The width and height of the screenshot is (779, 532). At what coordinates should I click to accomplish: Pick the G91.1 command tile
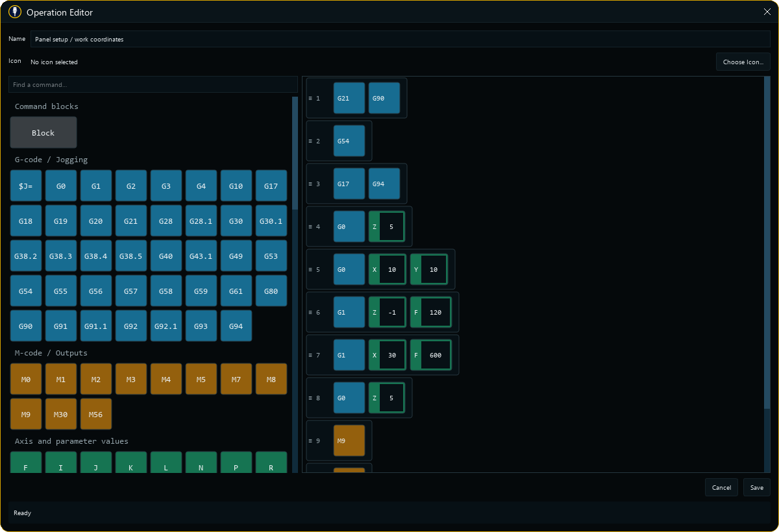click(x=96, y=326)
